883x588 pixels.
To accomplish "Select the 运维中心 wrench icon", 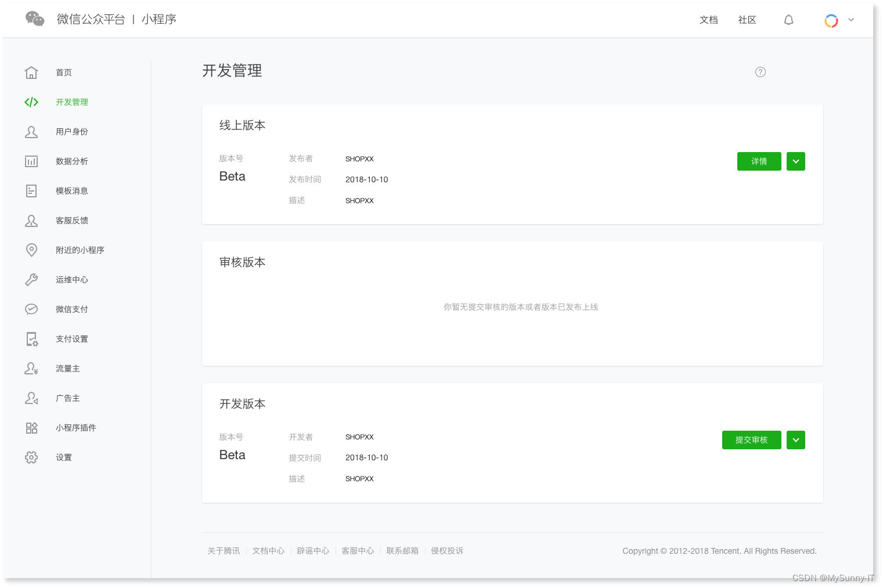I will click(31, 279).
